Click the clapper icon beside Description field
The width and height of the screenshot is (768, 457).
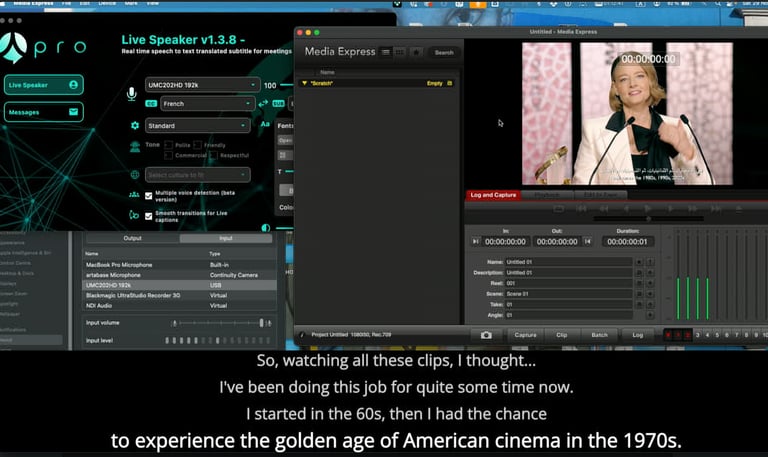(x=639, y=272)
